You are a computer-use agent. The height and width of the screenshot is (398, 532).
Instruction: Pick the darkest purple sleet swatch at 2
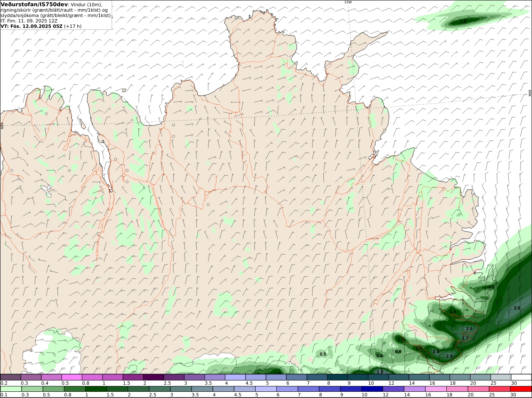tap(153, 377)
